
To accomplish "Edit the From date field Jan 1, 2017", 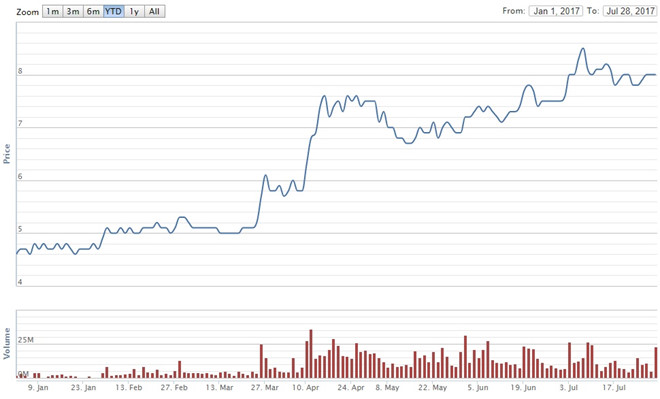I will coord(556,11).
